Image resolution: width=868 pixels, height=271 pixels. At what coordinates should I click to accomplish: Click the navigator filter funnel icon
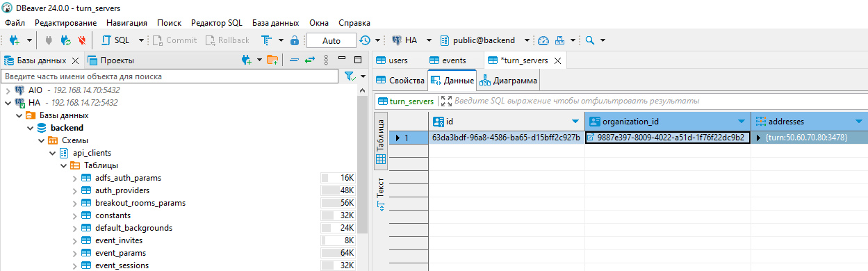click(349, 76)
